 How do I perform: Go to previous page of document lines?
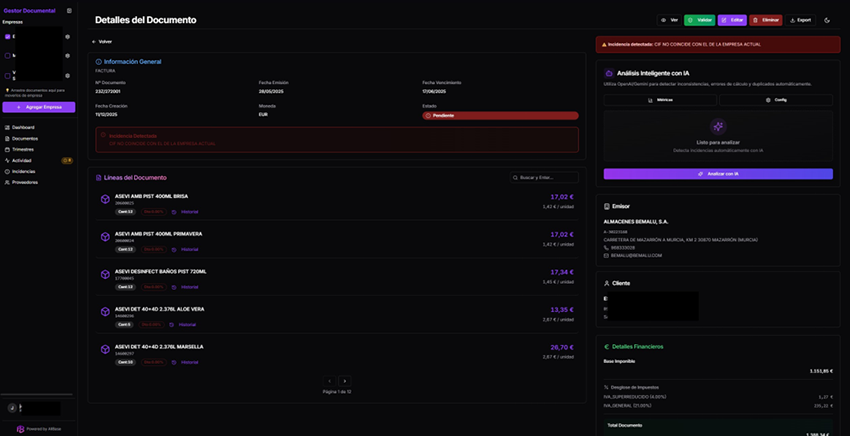[328, 381]
